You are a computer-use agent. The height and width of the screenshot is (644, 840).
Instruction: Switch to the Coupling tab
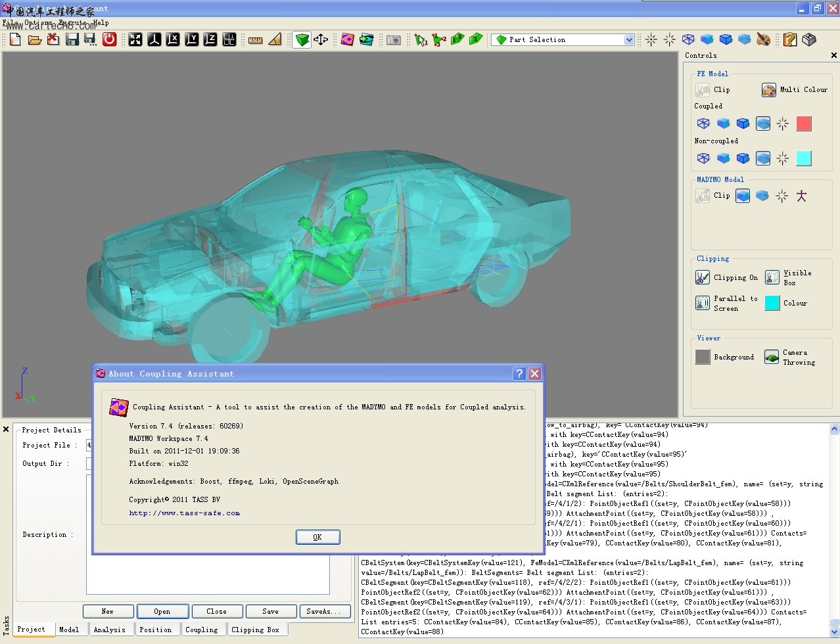click(x=202, y=630)
